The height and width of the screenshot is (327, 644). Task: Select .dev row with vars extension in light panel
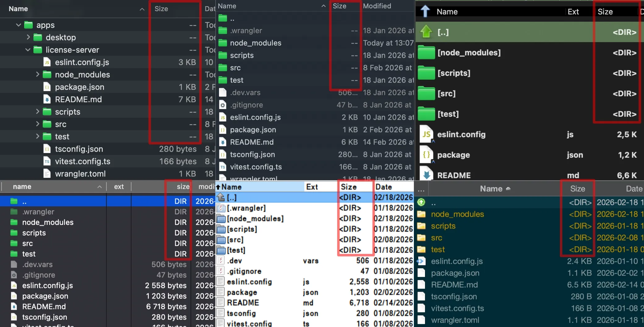(315, 260)
